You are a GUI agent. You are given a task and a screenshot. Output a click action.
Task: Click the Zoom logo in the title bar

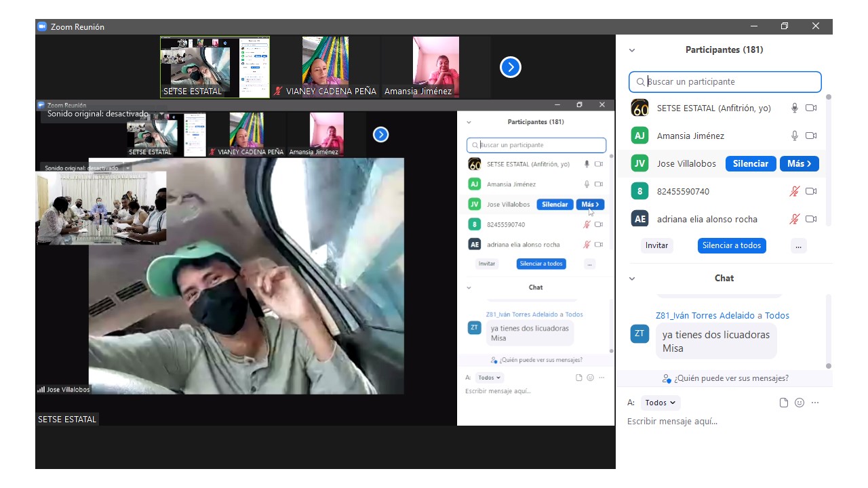point(42,26)
